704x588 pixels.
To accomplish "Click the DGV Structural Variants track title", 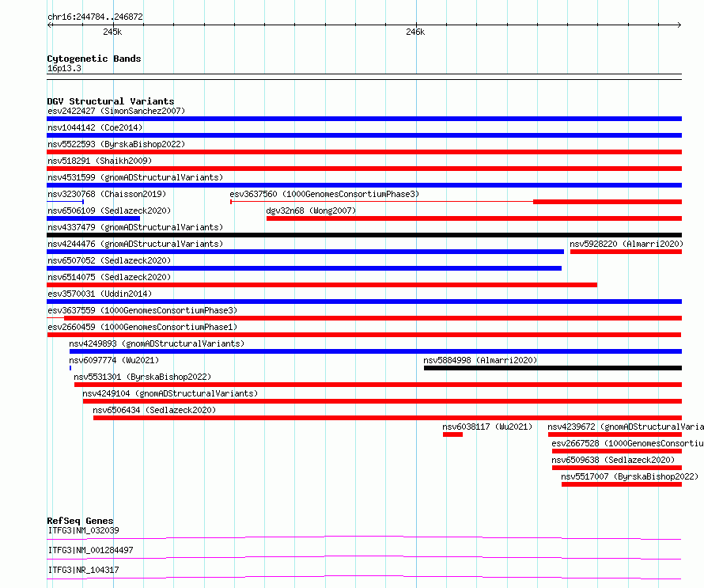I will 111,101.
